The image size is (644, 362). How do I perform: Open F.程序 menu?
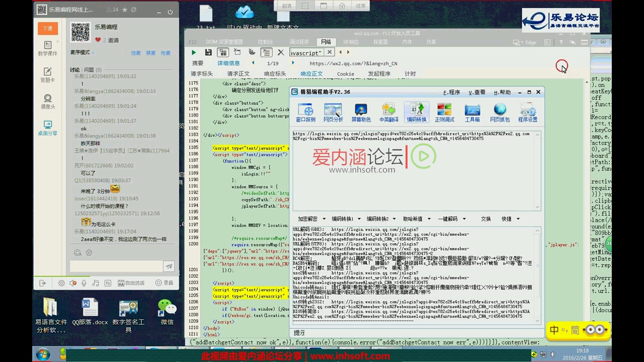click(x=451, y=93)
